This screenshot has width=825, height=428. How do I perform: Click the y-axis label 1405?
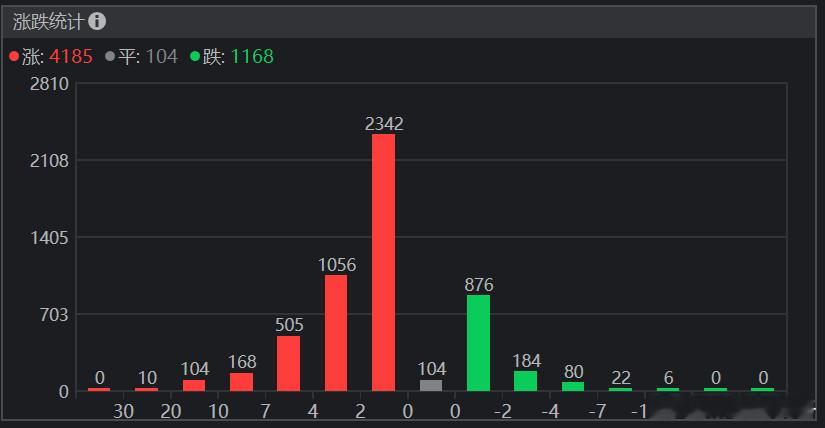[x=49, y=237]
